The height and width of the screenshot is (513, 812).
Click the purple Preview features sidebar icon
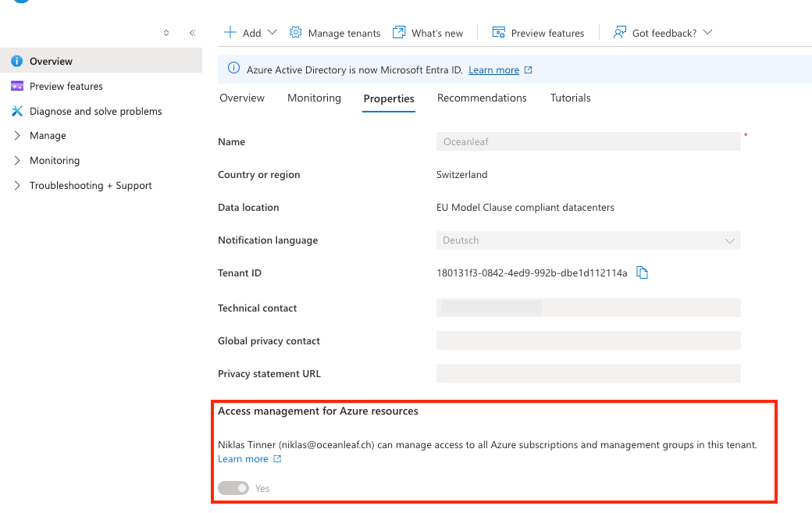pyautogui.click(x=17, y=86)
